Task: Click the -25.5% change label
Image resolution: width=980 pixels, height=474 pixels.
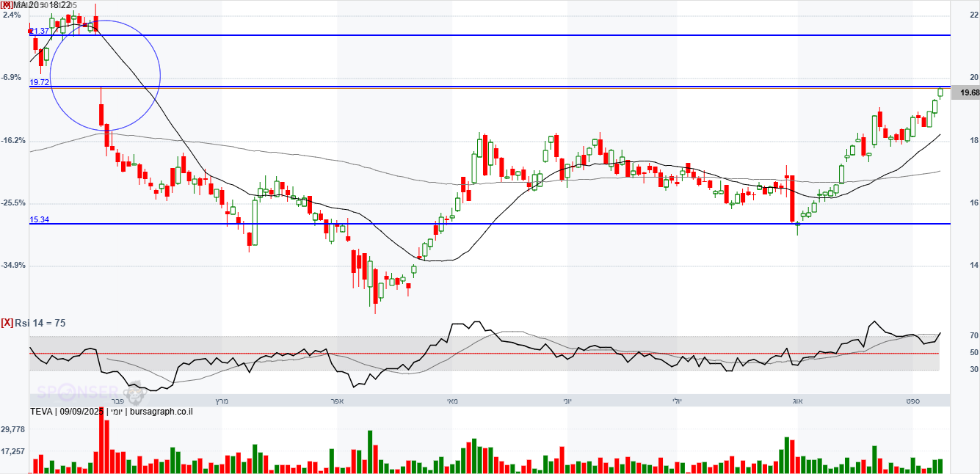Action: click(13, 203)
